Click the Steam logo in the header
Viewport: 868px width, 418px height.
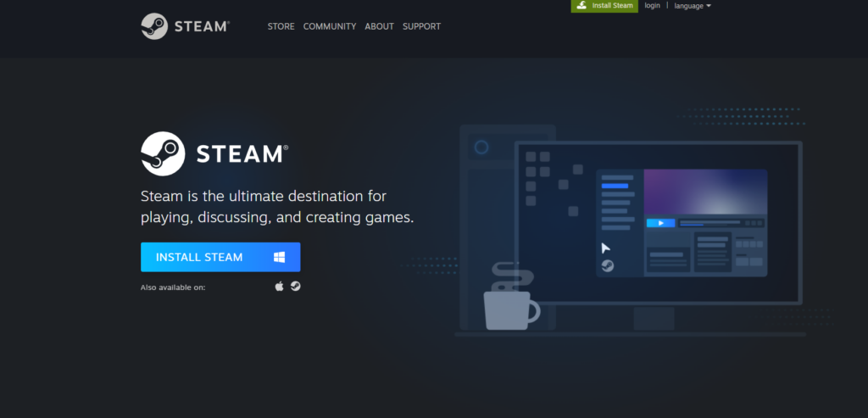pyautogui.click(x=185, y=26)
